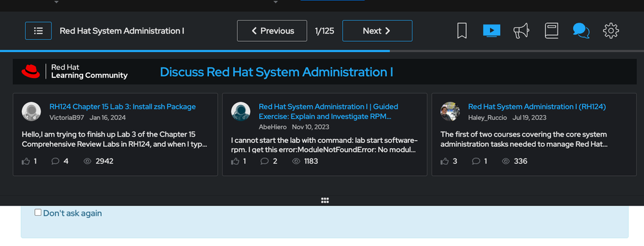Click the comment icon on the Haley_Ruccio post
The height and width of the screenshot is (246, 644).
(x=476, y=161)
